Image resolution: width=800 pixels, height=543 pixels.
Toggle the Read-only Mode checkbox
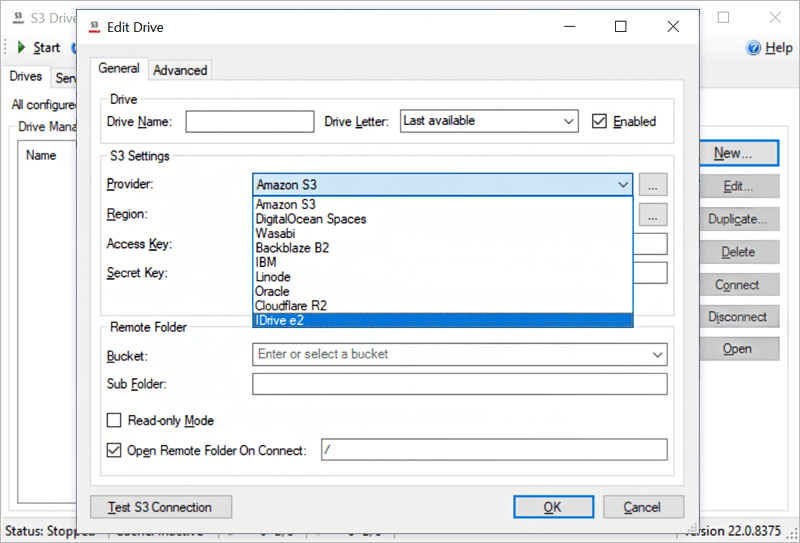pyautogui.click(x=114, y=421)
